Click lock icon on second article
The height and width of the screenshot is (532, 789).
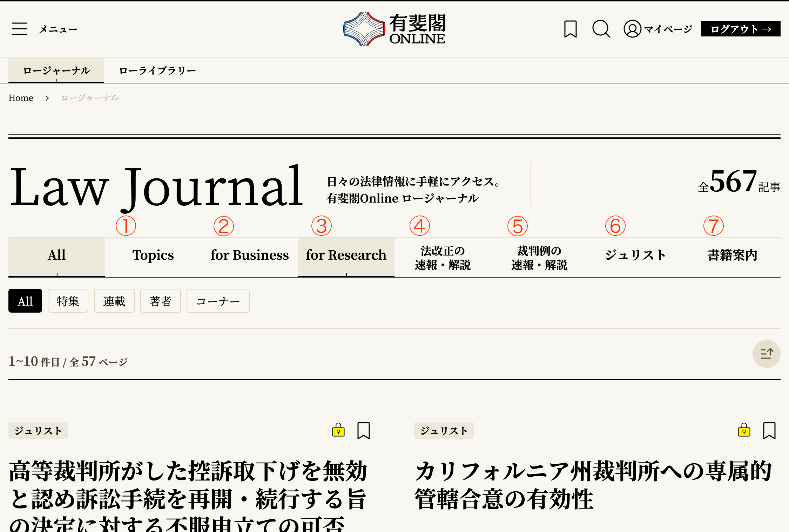click(x=744, y=430)
